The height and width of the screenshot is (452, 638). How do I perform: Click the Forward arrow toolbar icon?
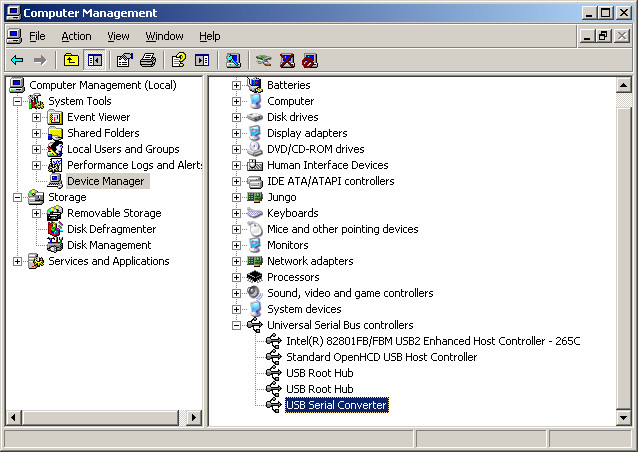(40, 61)
